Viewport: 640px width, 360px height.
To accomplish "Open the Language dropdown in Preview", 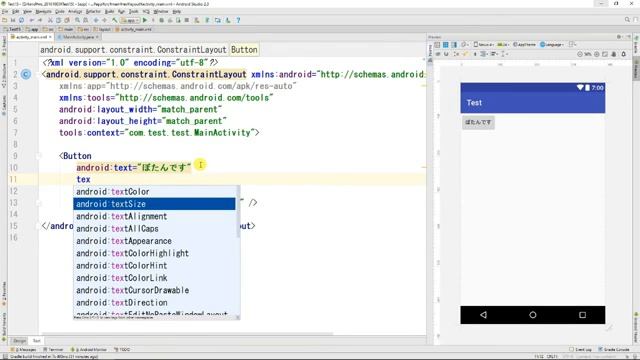I will [551, 45].
